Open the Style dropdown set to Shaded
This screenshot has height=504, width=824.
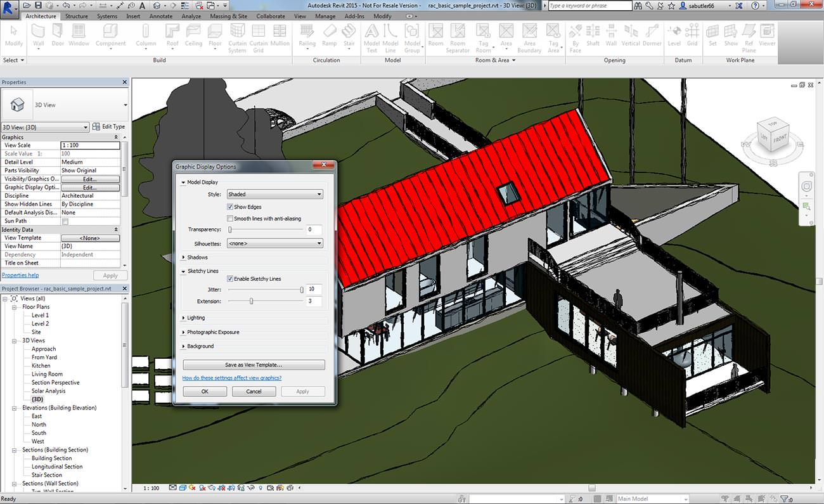(x=275, y=195)
